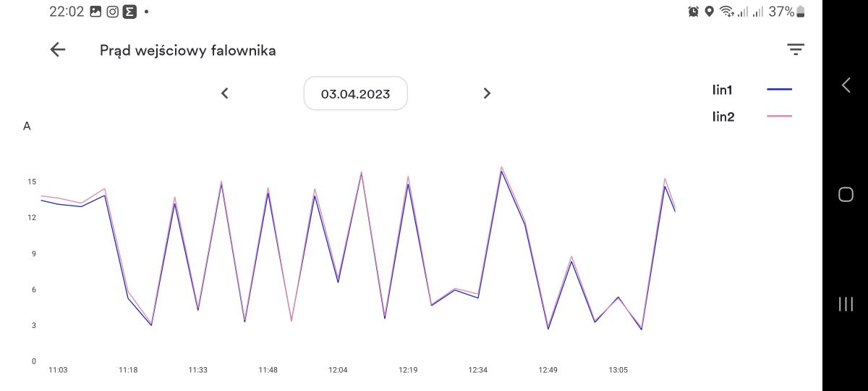Click the Iin2 pink line swatch
Viewport: 868px width, 391px height.
click(779, 117)
